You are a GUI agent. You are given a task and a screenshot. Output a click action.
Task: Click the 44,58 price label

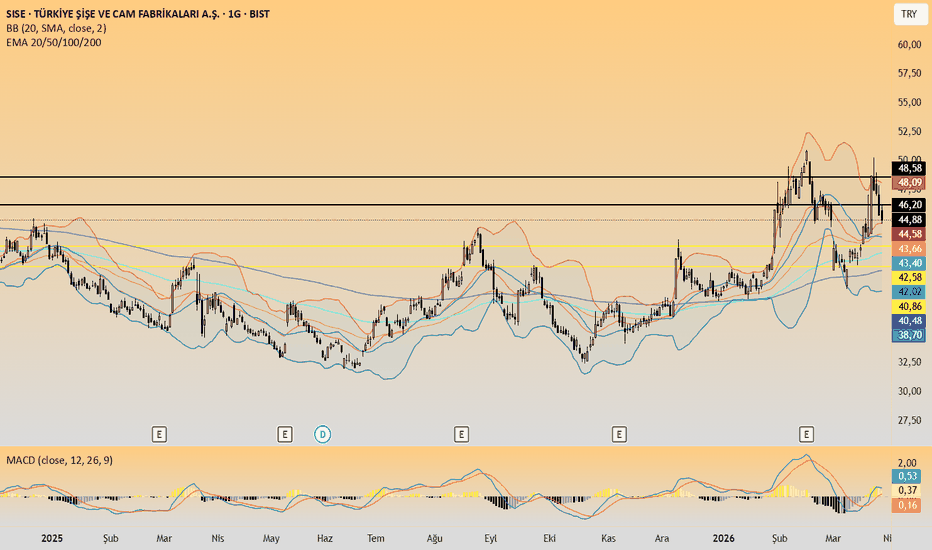click(909, 234)
